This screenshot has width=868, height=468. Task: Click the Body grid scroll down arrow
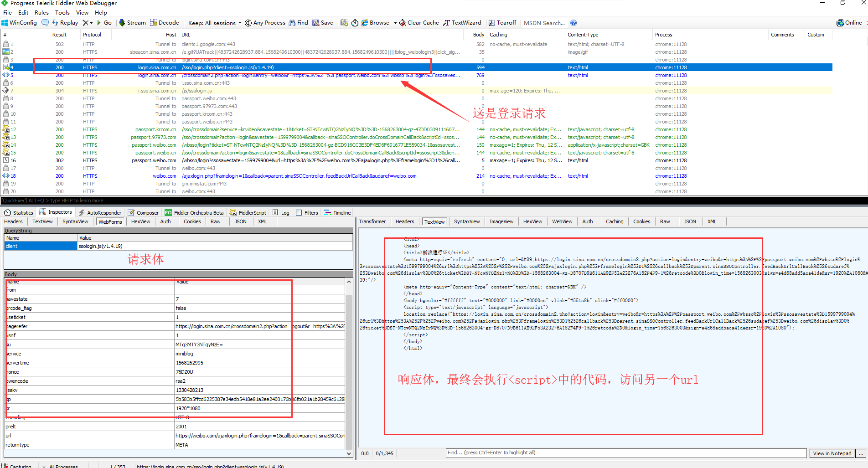pos(349,453)
